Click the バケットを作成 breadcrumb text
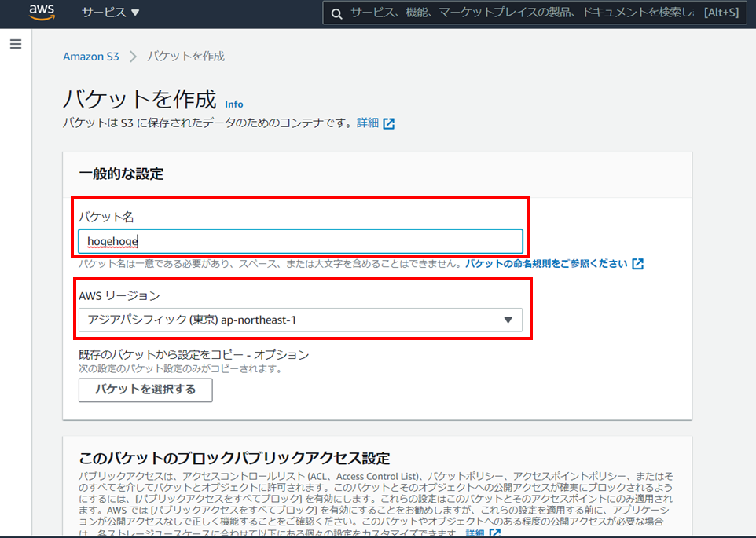 pyautogui.click(x=185, y=57)
